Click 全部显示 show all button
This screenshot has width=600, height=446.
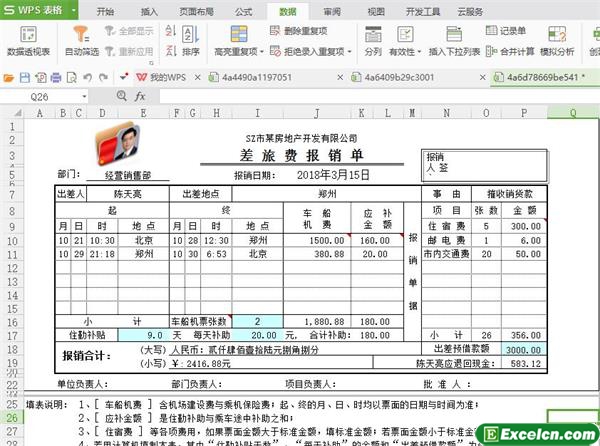tap(130, 31)
